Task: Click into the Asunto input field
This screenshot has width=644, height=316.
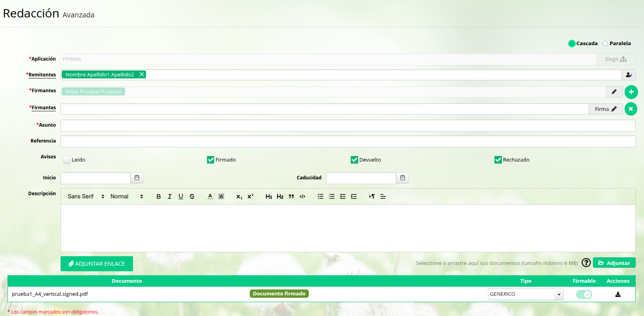Action: [x=348, y=126]
